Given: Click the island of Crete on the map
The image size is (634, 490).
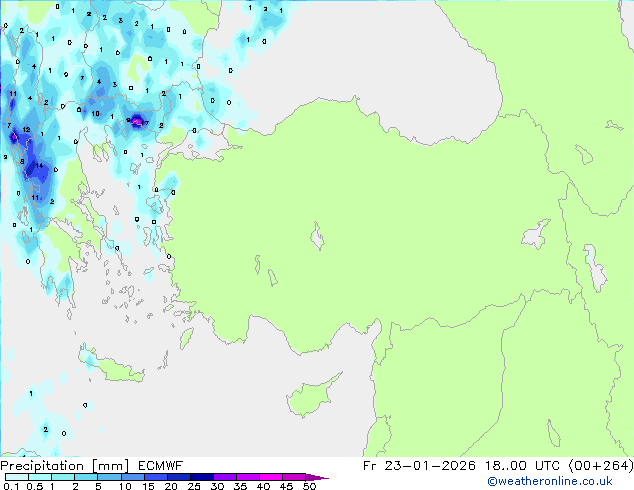Looking at the screenshot, I should (113, 365).
